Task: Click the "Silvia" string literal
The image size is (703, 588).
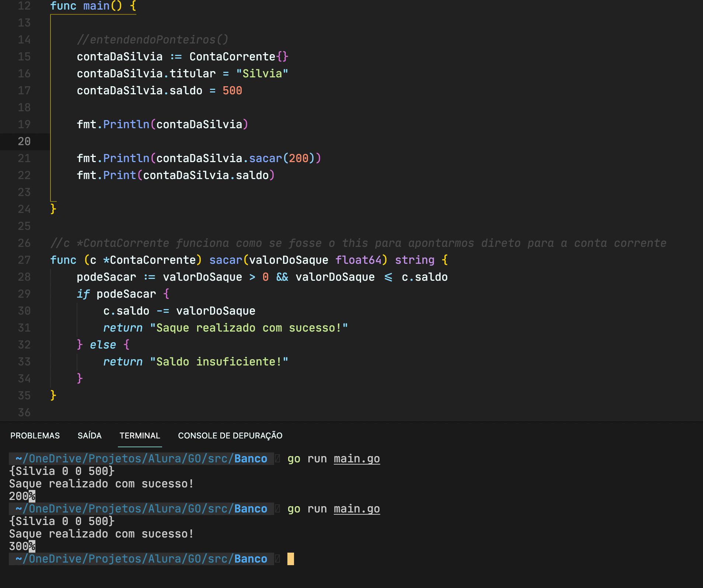Action: point(262,74)
